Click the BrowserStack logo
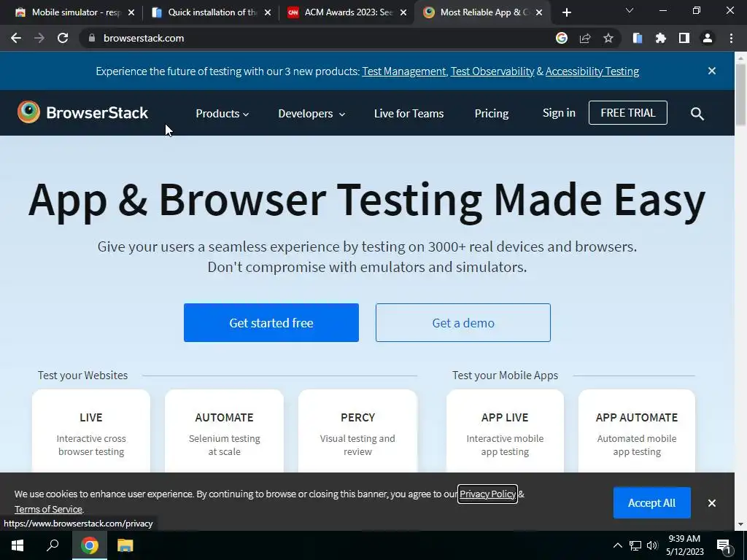 (83, 112)
